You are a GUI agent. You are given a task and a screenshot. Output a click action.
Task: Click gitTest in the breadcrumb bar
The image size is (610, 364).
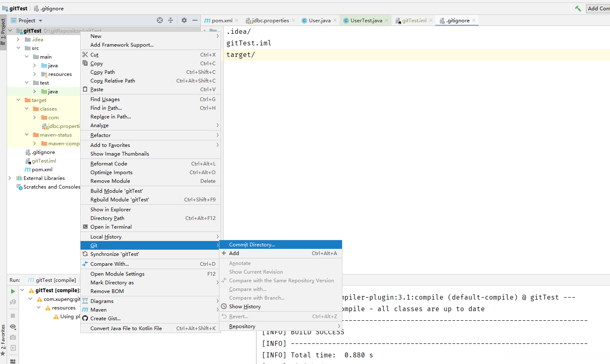click(x=18, y=8)
